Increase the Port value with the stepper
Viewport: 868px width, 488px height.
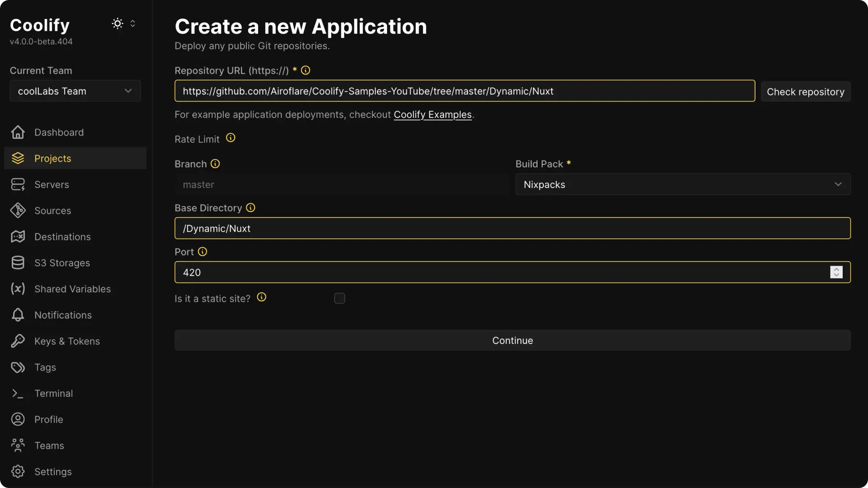pyautogui.click(x=836, y=270)
